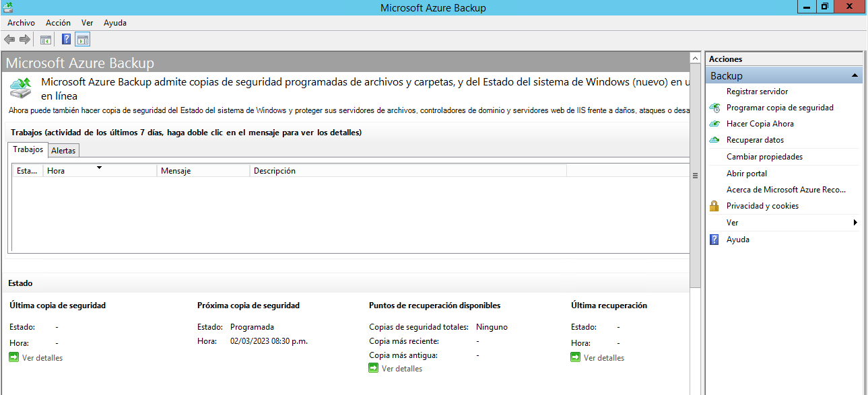The height and width of the screenshot is (395, 868).
Task: Select the Programar copia de seguridad icon
Action: 714,107
